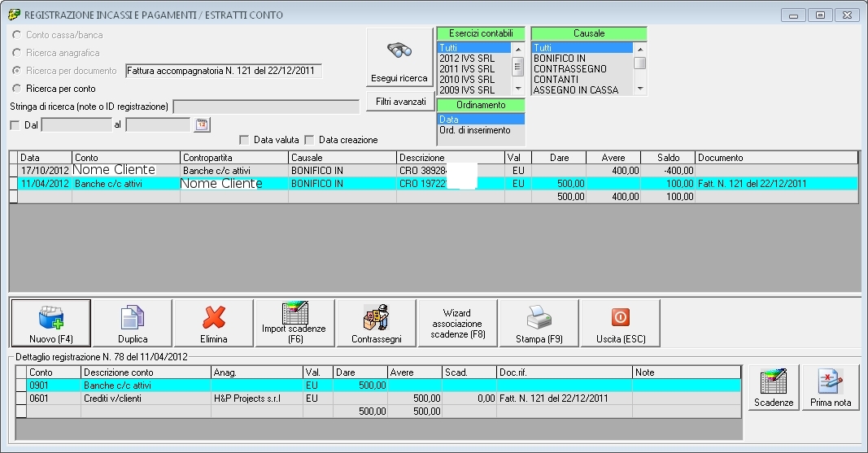Tick the Data creazione checkbox
The height and width of the screenshot is (453, 868).
click(x=309, y=140)
